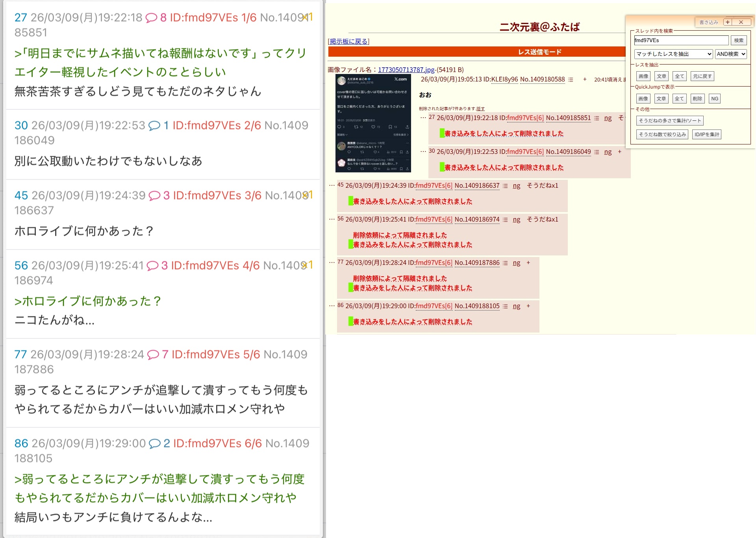Toggle ng on post 77
Screen dimensions: 756x538
click(516, 263)
